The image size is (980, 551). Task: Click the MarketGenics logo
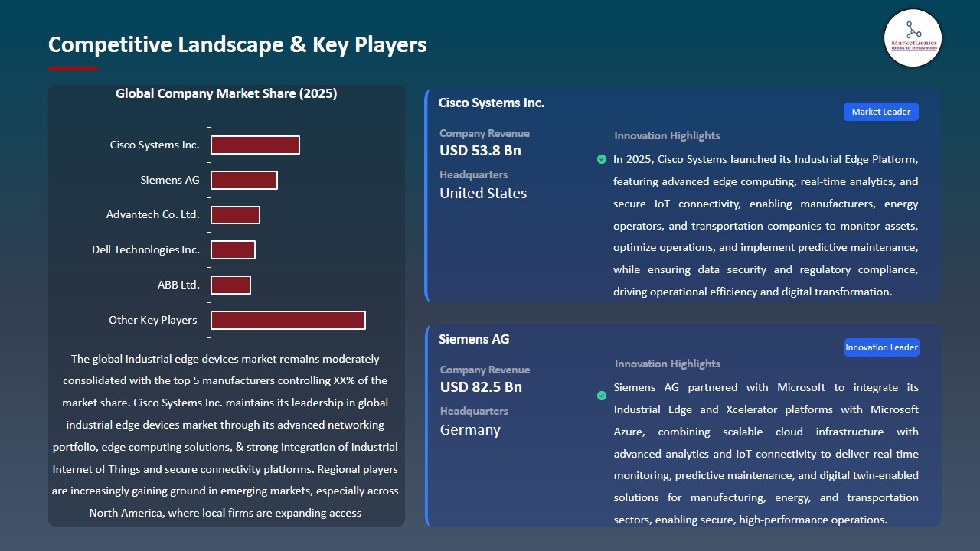click(x=913, y=38)
